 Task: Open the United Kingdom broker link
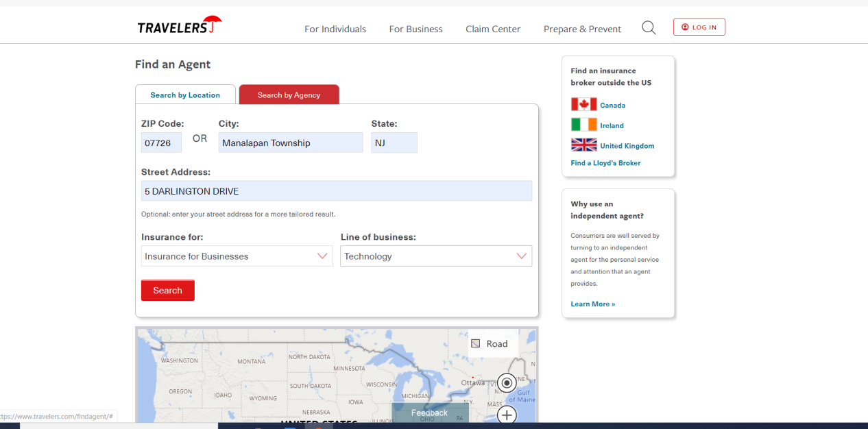click(627, 146)
